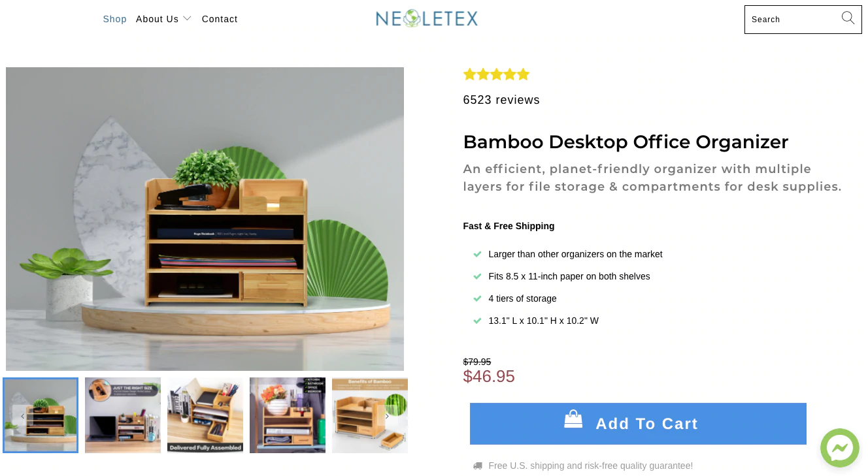868x476 pixels.
Task: Click the main bamboo organizer product image
Action: [x=205, y=219]
